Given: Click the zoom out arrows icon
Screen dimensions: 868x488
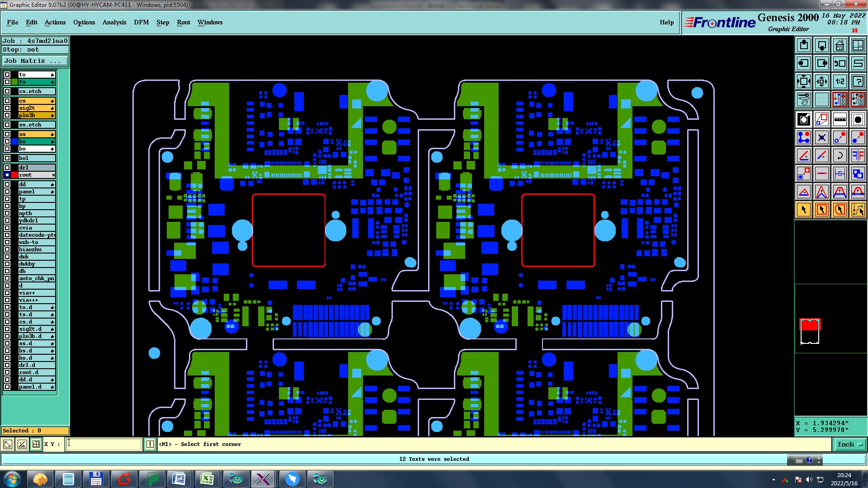Looking at the screenshot, I should click(x=822, y=81).
